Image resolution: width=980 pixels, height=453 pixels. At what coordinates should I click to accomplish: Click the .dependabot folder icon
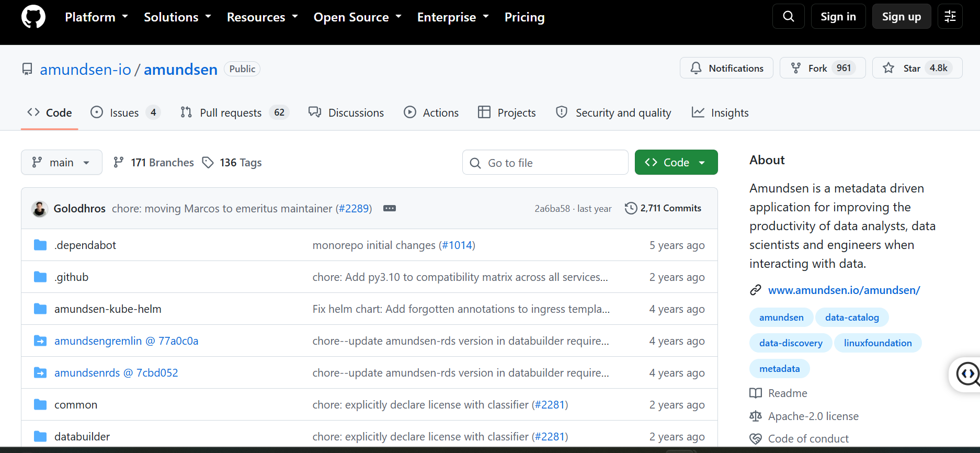click(40, 245)
